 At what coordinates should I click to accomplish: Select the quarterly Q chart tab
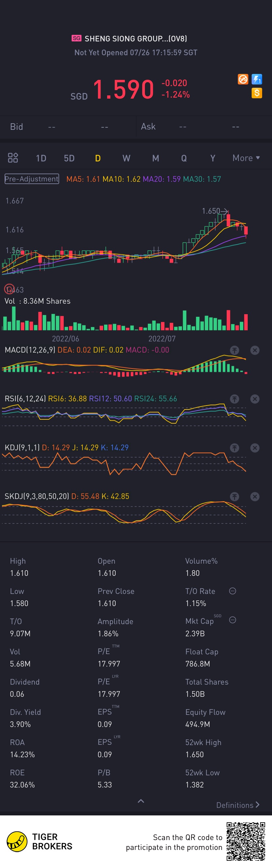pos(184,158)
